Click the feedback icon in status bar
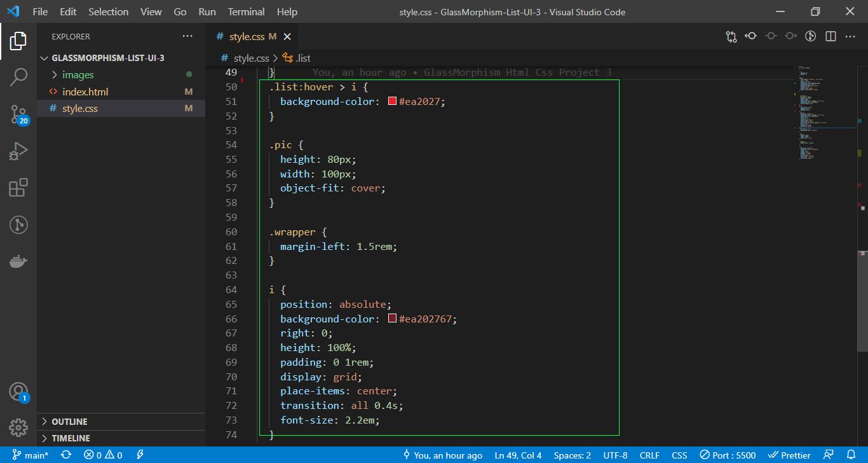868x463 pixels. (829, 455)
